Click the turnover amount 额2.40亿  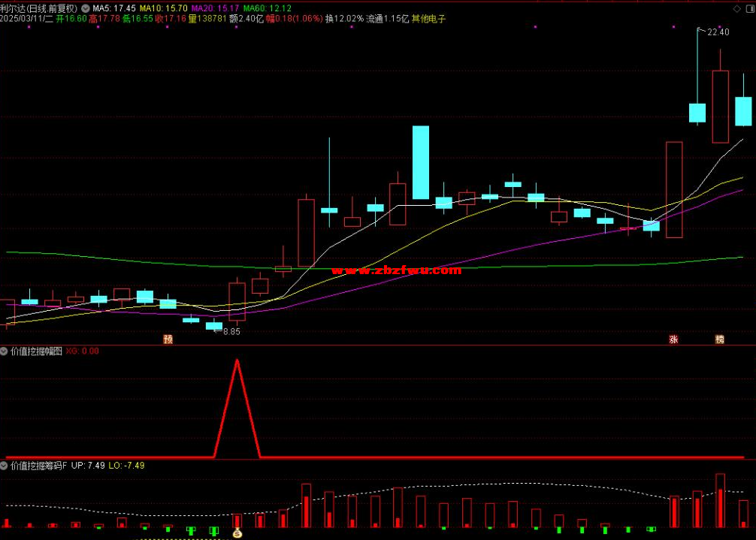[x=246, y=19]
